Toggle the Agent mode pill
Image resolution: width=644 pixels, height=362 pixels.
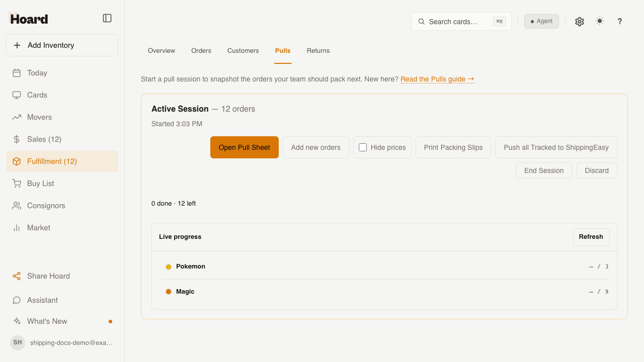[541, 21]
